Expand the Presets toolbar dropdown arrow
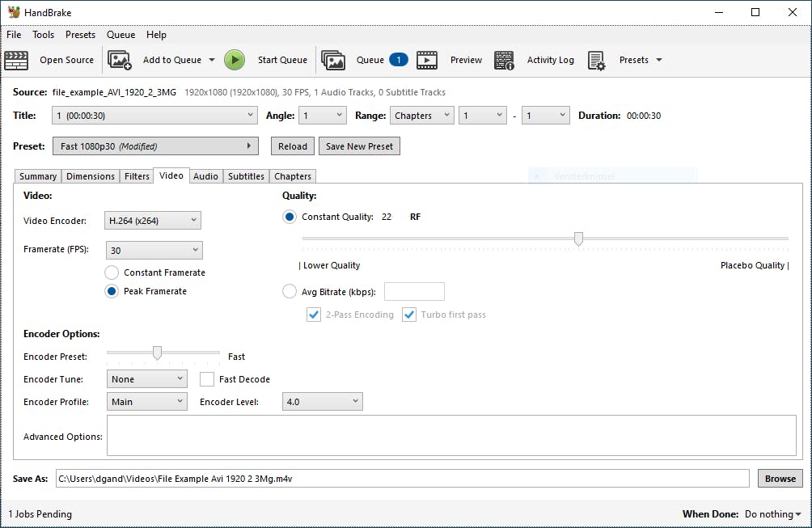This screenshot has width=812, height=528. pos(659,60)
